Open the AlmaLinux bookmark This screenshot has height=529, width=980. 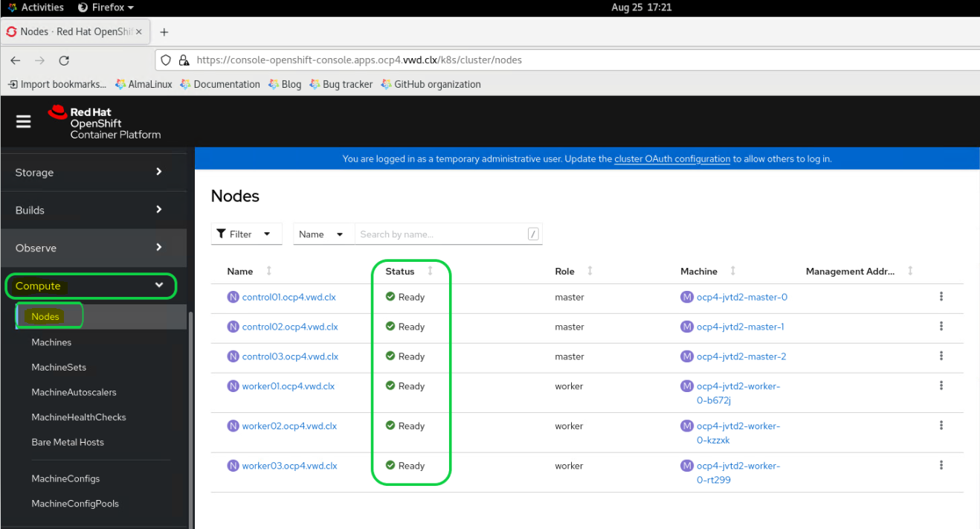(144, 84)
